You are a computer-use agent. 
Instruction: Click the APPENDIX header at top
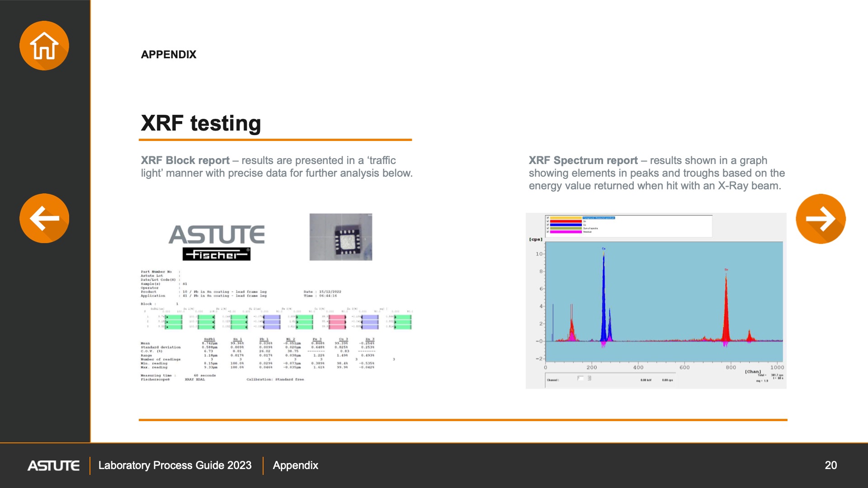[x=169, y=55]
